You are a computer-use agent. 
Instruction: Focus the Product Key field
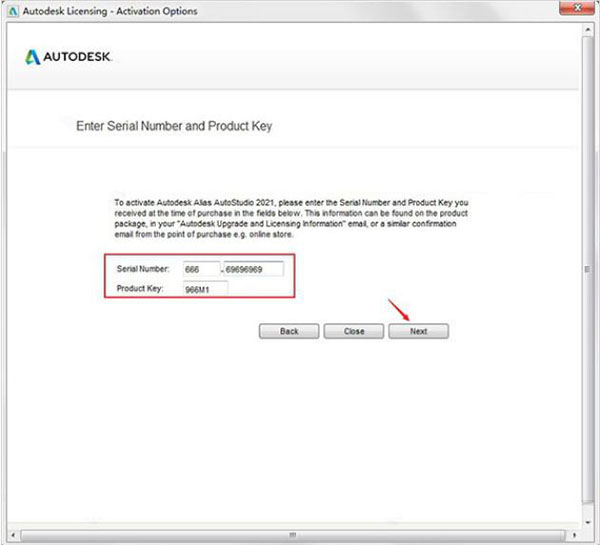pos(205,289)
